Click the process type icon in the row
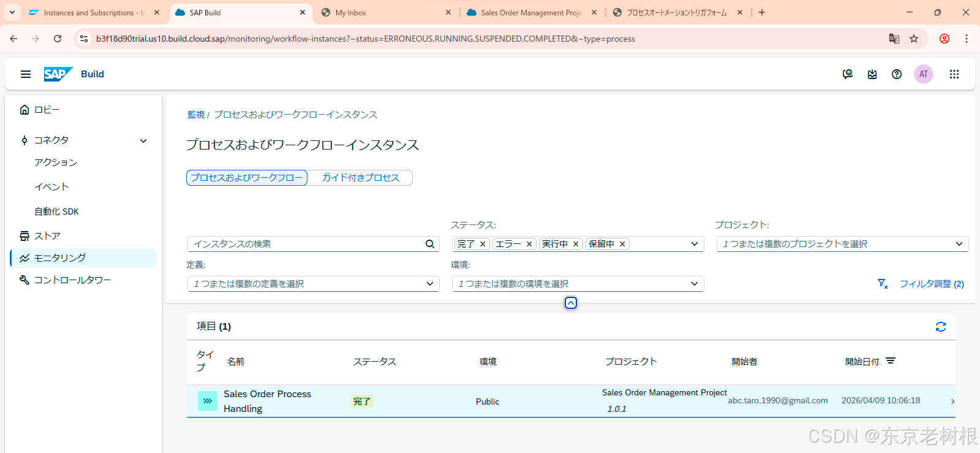The width and height of the screenshot is (980, 453). 208,401
